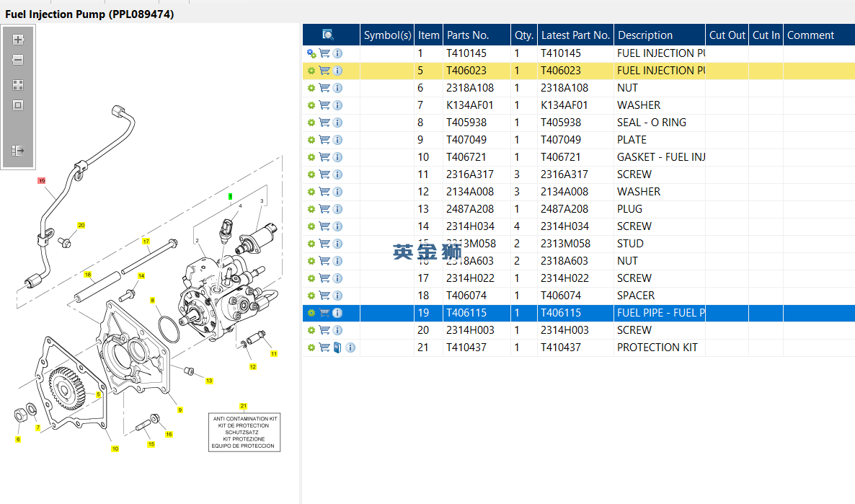Image resolution: width=855 pixels, height=504 pixels.
Task: Click the four-square grid view tool
Action: tap(18, 85)
